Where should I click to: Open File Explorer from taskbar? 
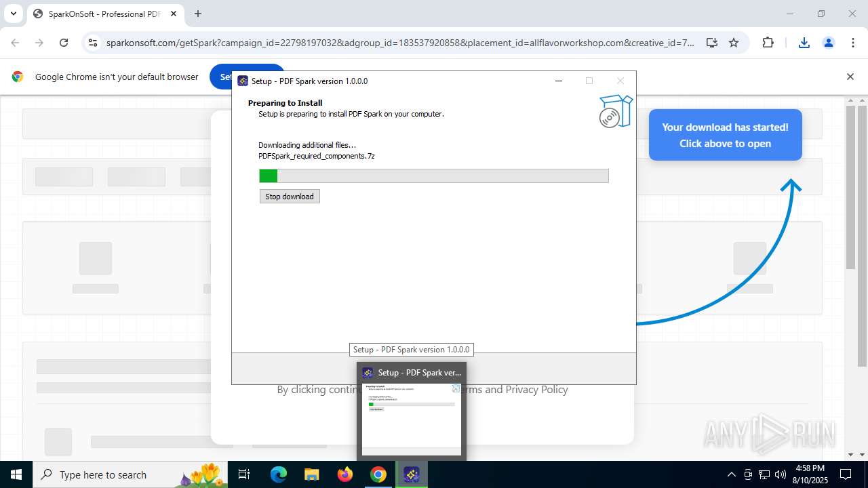312,474
